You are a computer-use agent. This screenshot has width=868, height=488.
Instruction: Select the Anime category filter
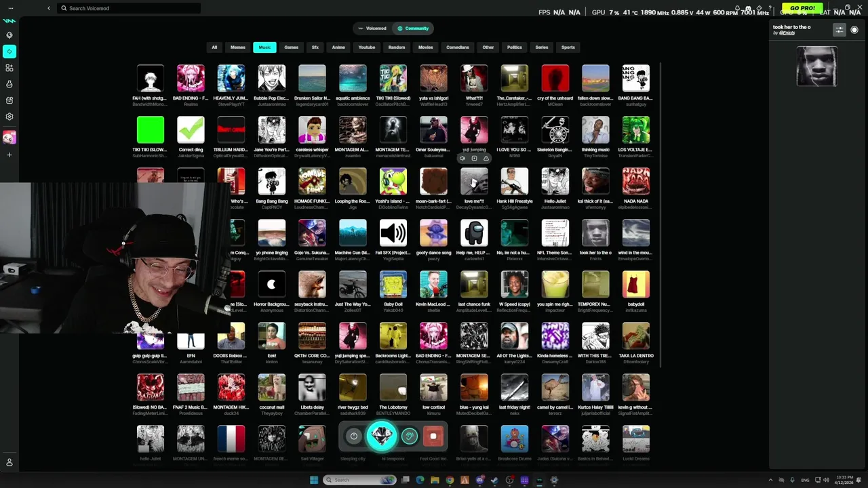click(x=338, y=47)
